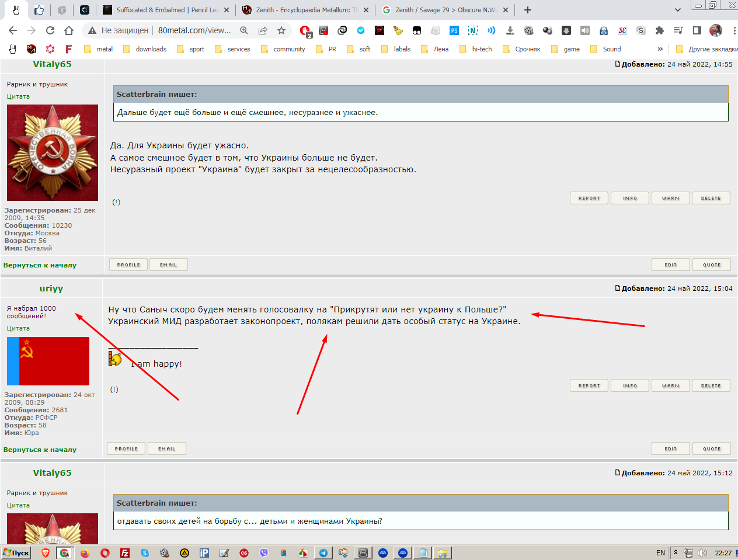Open the uriyy username link
This screenshot has width=738, height=560.
click(51, 288)
